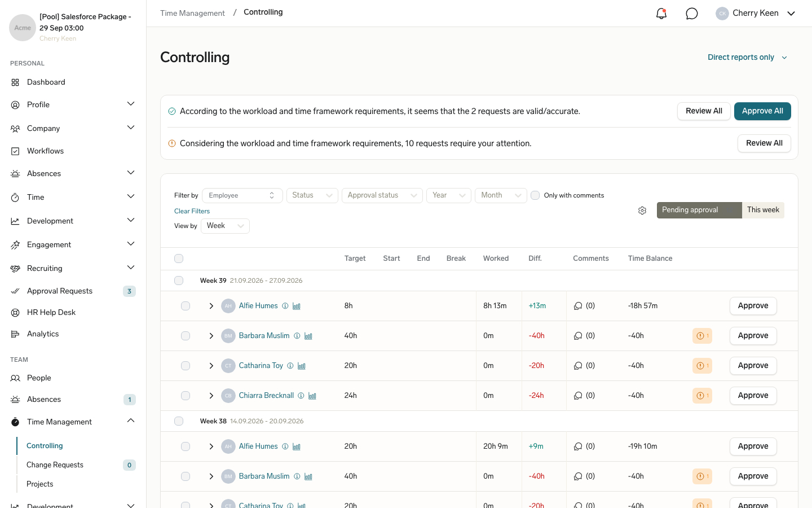Open Direct reports only dropdown
812x508 pixels.
pyautogui.click(x=747, y=58)
